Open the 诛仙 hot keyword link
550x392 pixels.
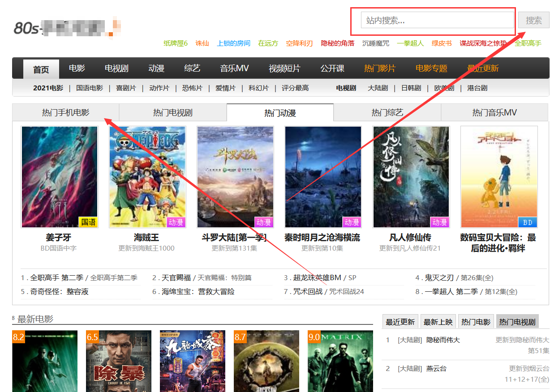point(202,43)
